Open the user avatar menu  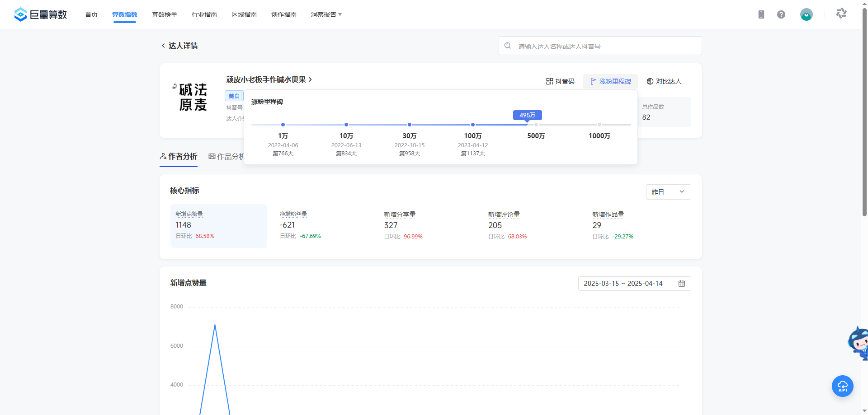click(x=807, y=14)
